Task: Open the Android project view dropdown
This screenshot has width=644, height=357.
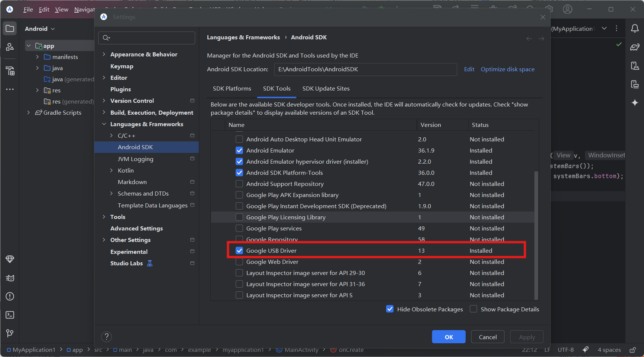Action: tap(40, 29)
